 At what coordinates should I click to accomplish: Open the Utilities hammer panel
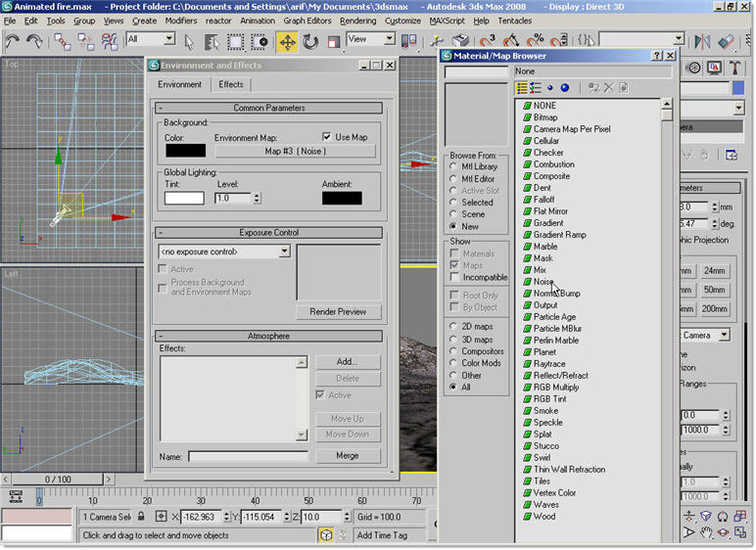[x=736, y=68]
